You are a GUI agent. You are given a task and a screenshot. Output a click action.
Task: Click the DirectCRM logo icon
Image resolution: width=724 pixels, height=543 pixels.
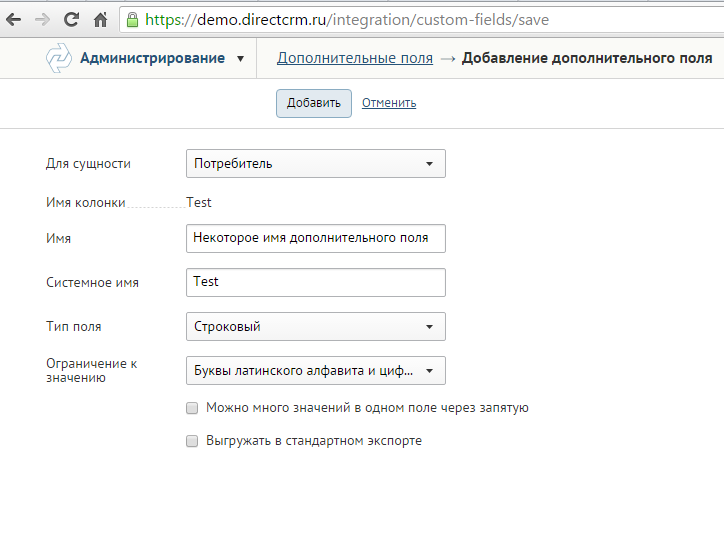59,59
